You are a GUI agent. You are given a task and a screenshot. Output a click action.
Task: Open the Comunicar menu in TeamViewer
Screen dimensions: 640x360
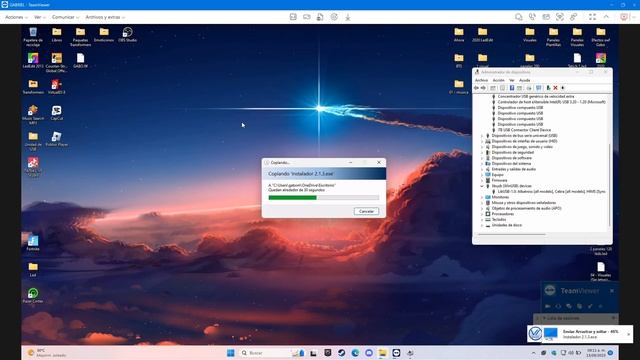pyautogui.click(x=65, y=17)
